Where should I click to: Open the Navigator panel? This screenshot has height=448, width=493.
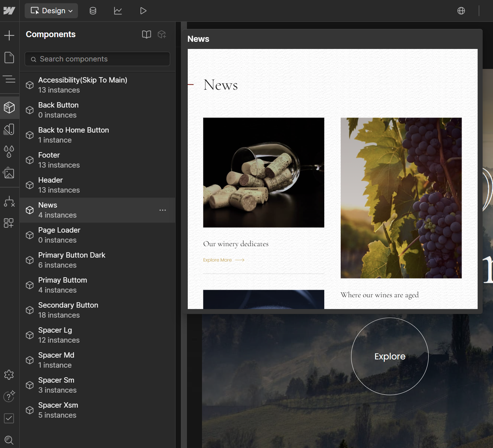click(x=9, y=79)
